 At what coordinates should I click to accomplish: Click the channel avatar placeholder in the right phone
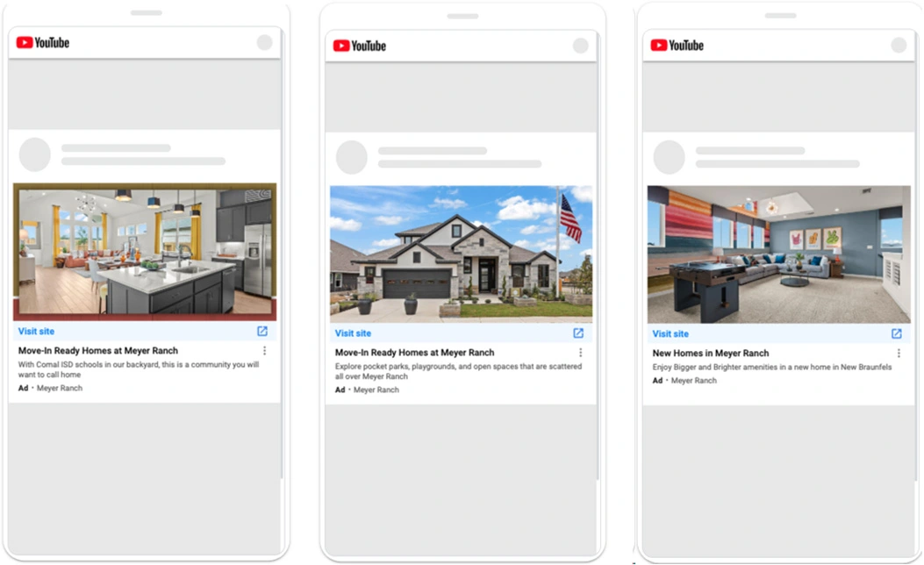669,157
